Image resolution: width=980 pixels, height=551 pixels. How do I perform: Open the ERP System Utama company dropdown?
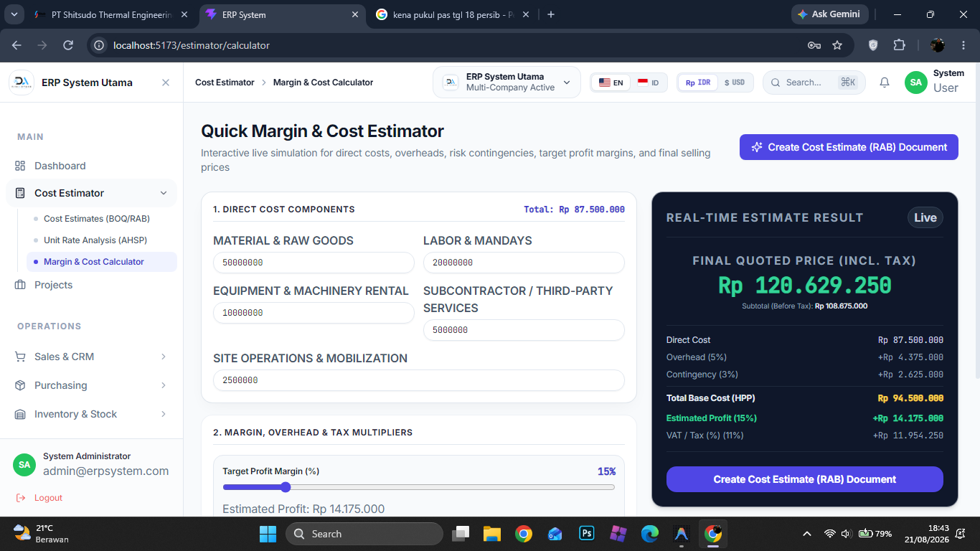507,83
